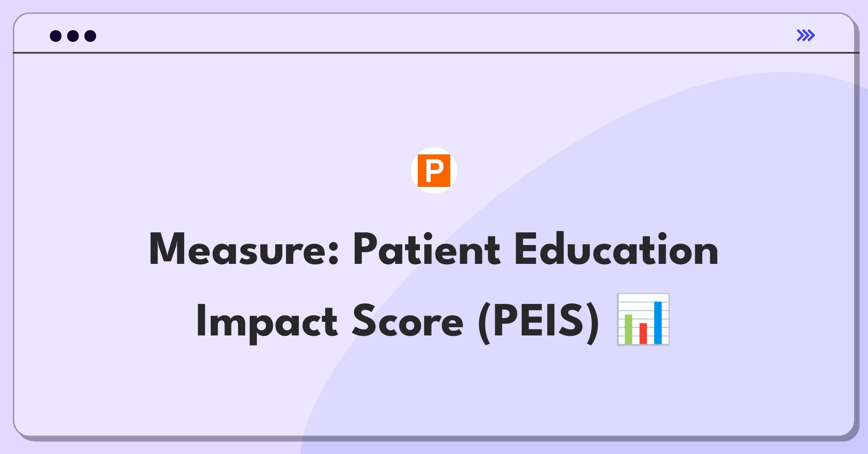The image size is (868, 454).
Task: Click the triple chevron forward icon
Action: point(805,35)
